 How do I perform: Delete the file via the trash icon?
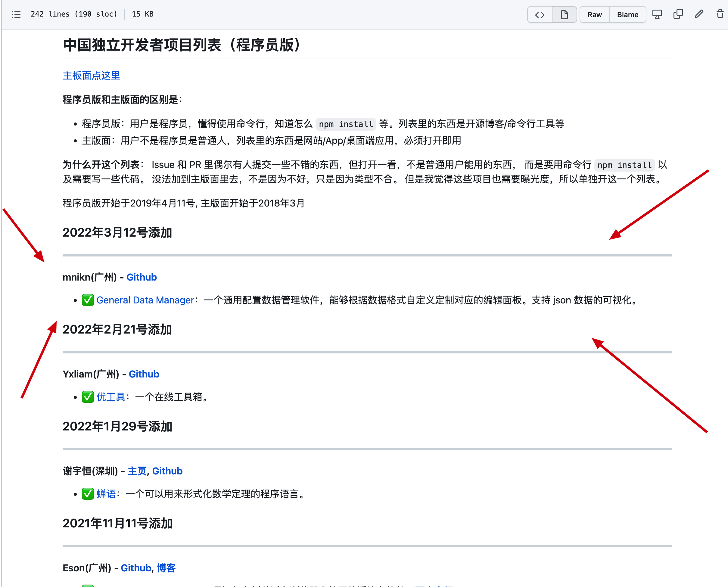[719, 14]
